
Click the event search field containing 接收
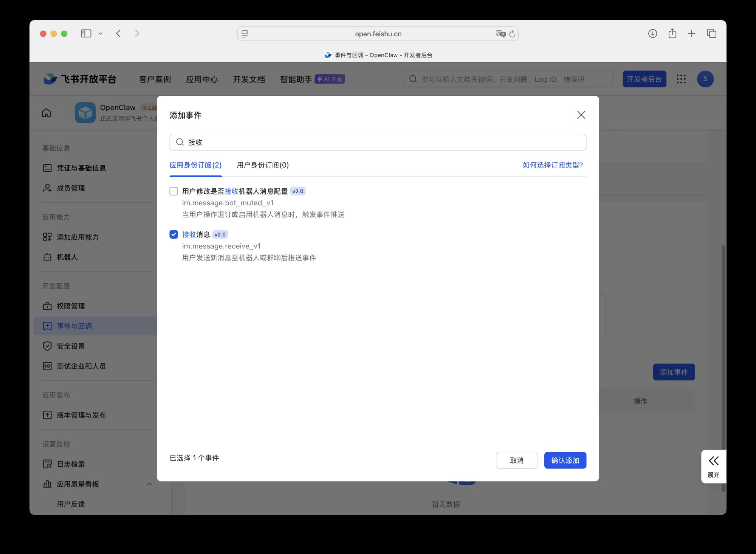[378, 142]
